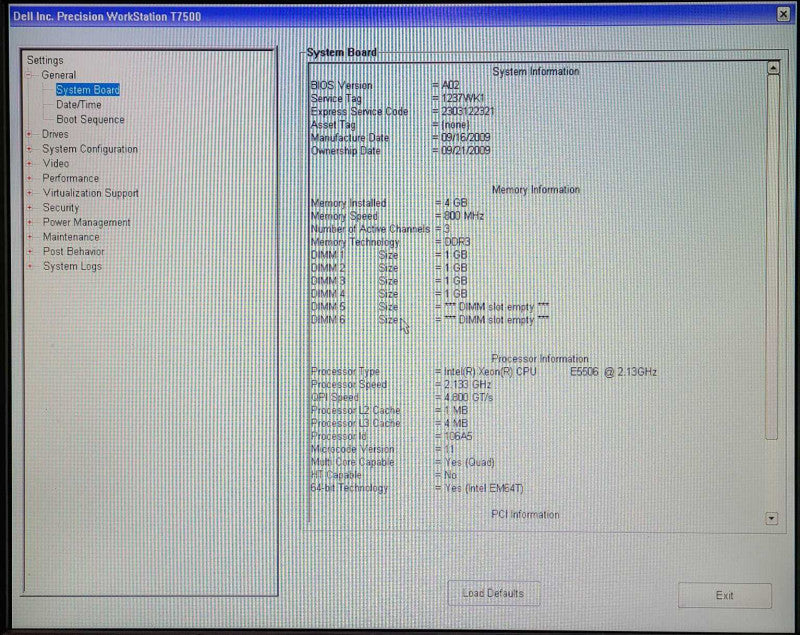The width and height of the screenshot is (800, 635).
Task: Click the Processor Type Xeon row
Action: [x=484, y=372]
